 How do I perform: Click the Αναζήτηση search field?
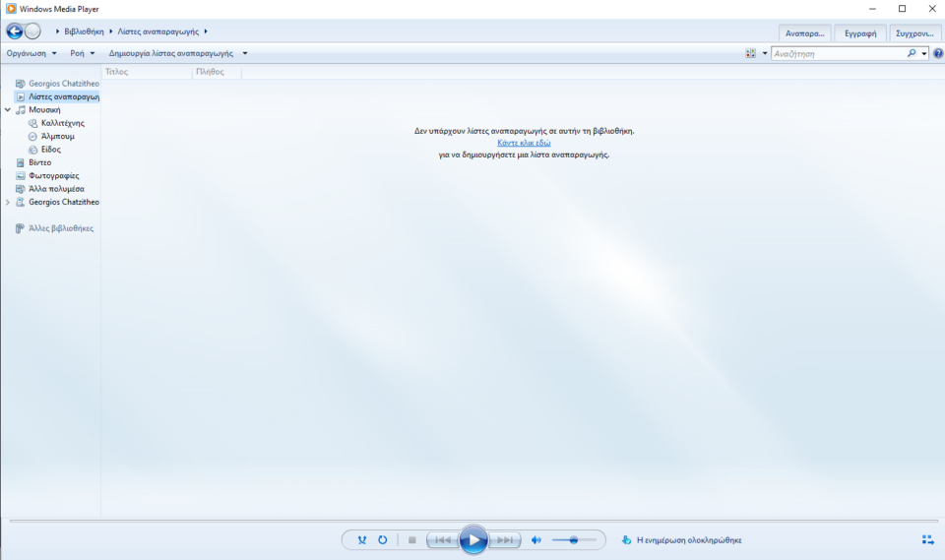coord(839,54)
